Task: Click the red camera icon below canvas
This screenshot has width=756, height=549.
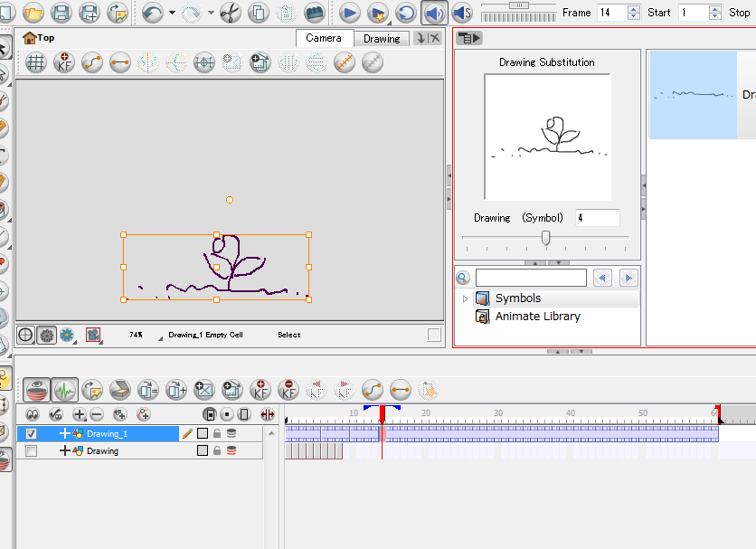Action: (93, 335)
